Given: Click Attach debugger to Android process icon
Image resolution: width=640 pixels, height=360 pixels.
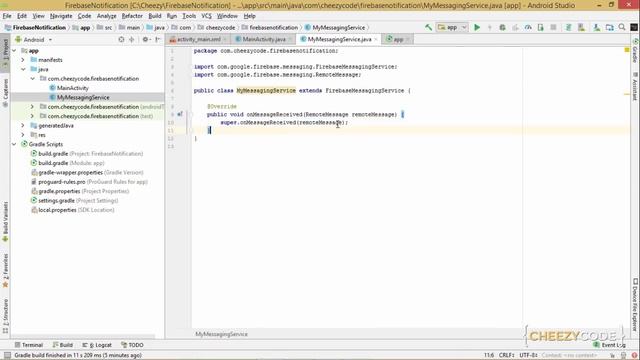Looking at the screenshot, I should [540, 27].
